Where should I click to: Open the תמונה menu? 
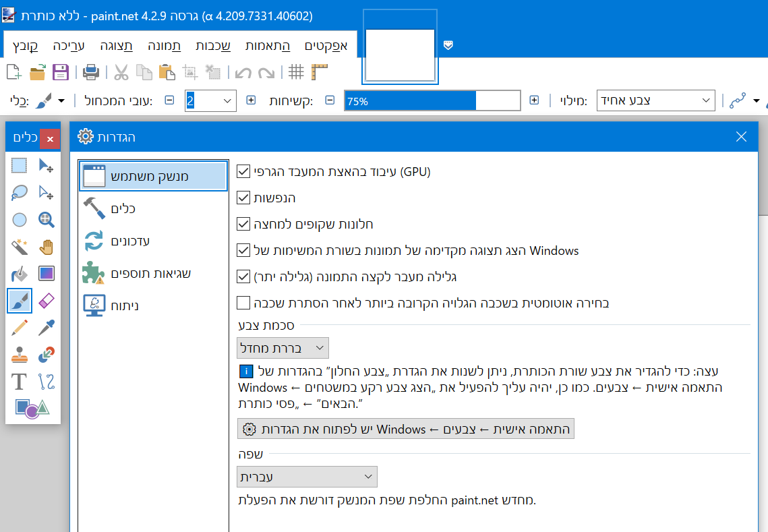point(164,46)
